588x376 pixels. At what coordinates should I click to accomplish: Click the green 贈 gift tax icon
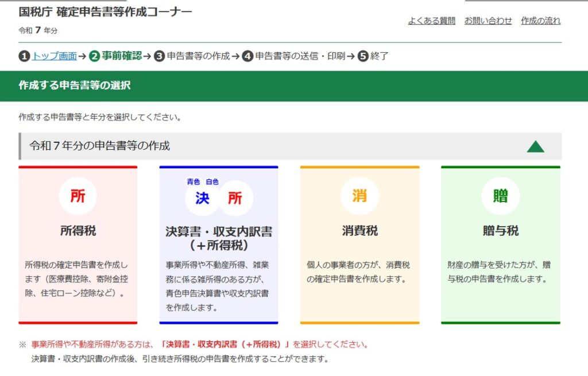click(x=500, y=196)
